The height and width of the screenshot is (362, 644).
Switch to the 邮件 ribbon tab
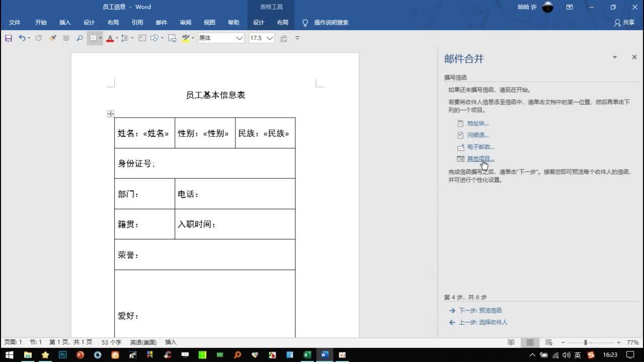161,22
